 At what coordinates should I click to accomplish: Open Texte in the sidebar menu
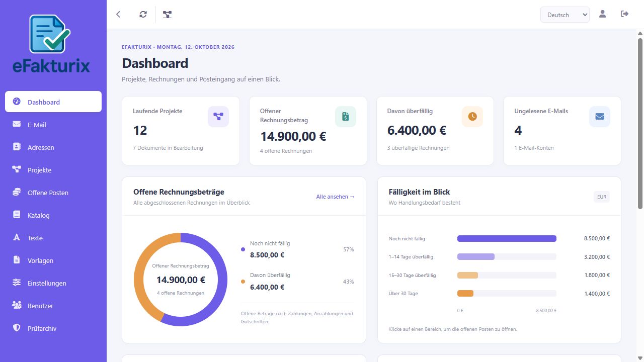[53, 238]
